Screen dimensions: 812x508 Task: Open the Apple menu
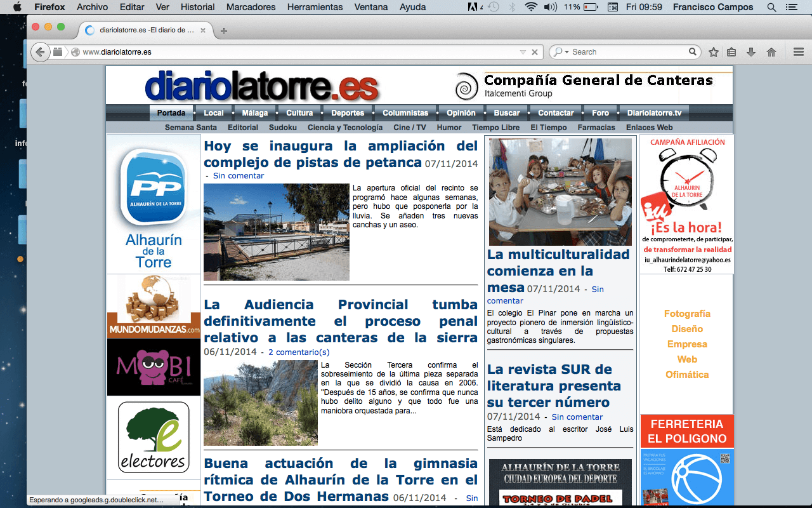click(x=17, y=7)
